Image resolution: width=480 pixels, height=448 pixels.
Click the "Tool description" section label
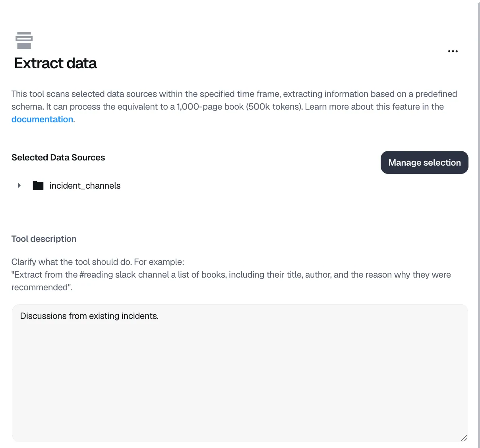44,239
